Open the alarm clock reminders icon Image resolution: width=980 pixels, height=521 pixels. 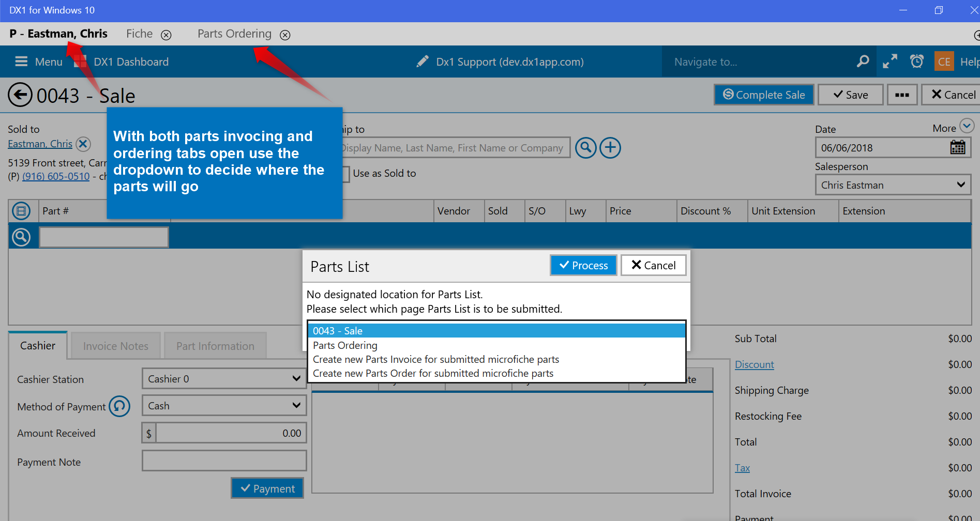[x=917, y=62]
